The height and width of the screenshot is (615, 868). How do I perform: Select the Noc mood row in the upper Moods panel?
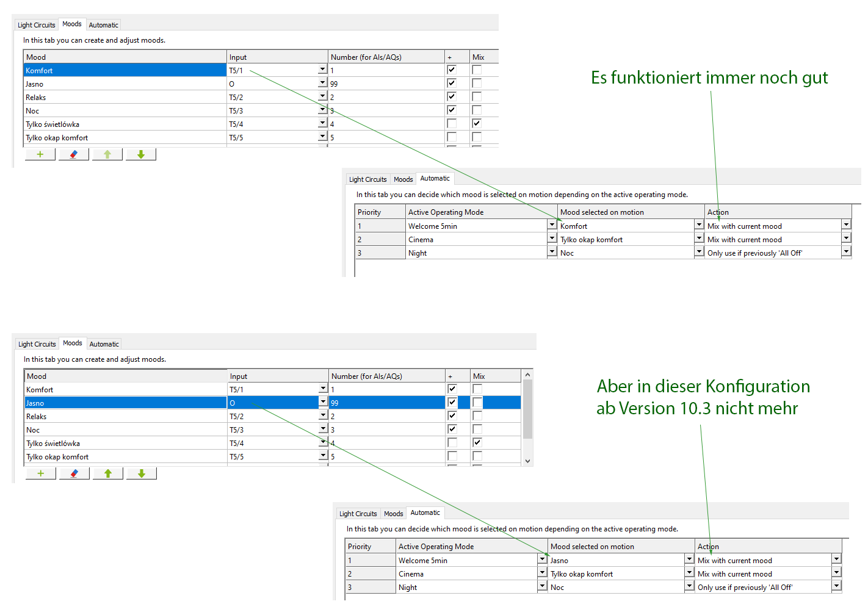[x=125, y=110]
